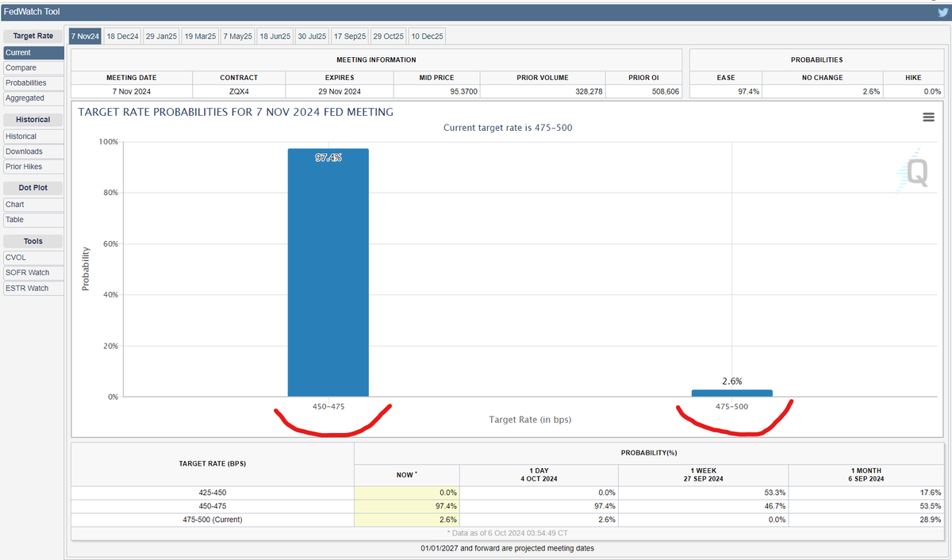Viewport: 952px width, 560px height.
Task: Select the 475-500 (Current) row label
Action: (x=212, y=520)
